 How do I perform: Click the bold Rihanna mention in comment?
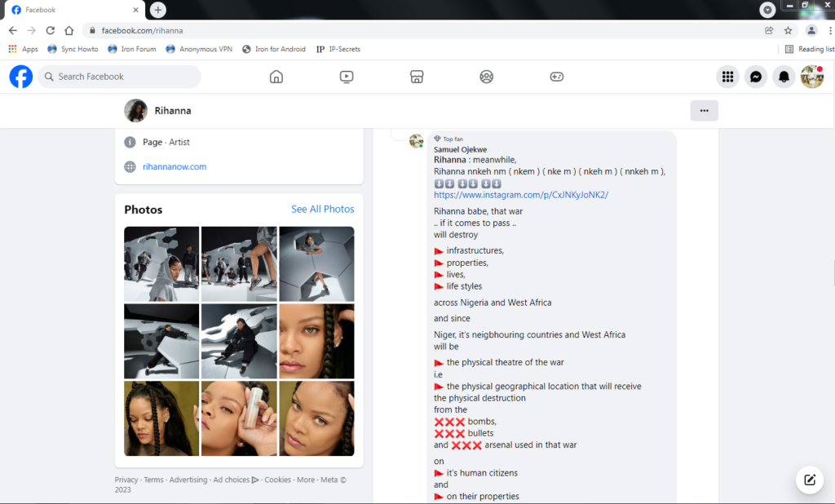click(x=449, y=160)
